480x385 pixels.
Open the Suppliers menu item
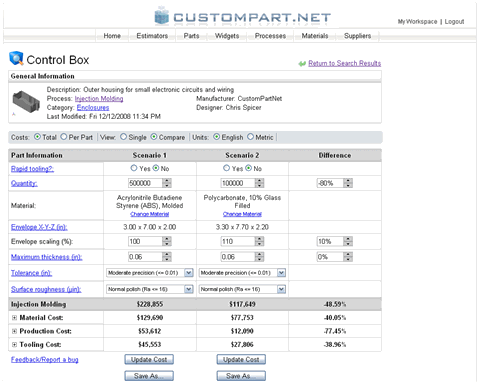(357, 36)
